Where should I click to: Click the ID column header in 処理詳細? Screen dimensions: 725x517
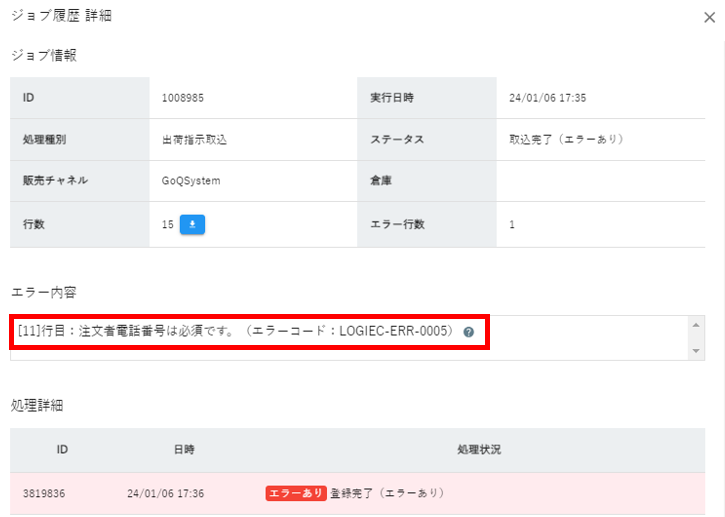pos(62,449)
